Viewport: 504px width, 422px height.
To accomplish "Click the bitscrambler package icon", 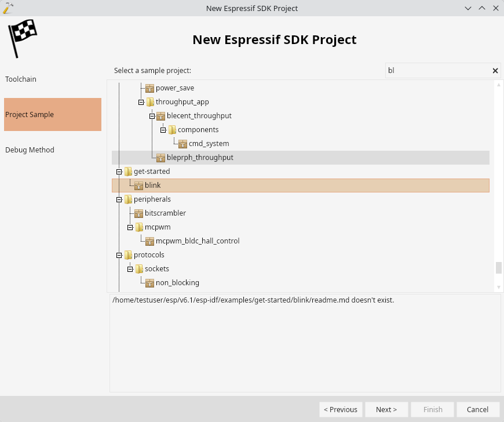I will [x=138, y=213].
